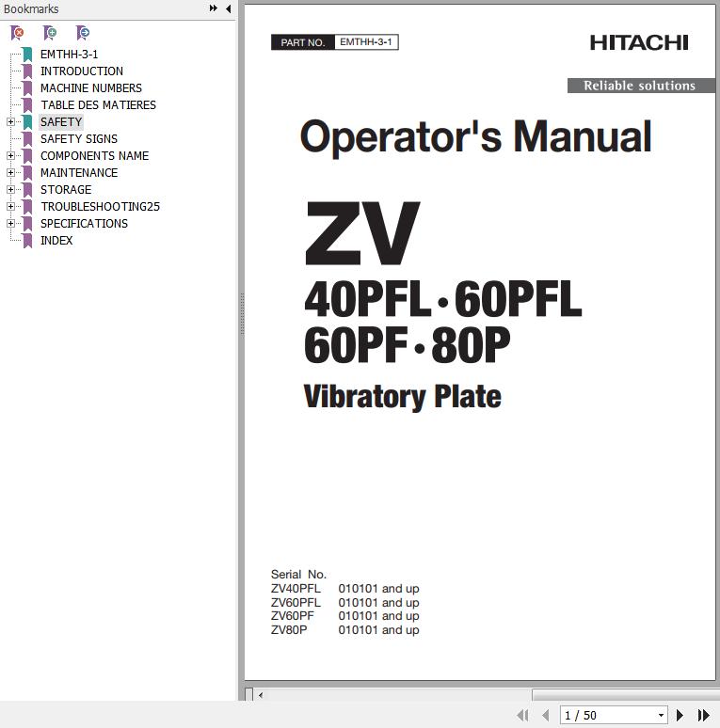The image size is (720, 728).
Task: Click the 'Reliable solutions' banner
Action: click(x=641, y=86)
